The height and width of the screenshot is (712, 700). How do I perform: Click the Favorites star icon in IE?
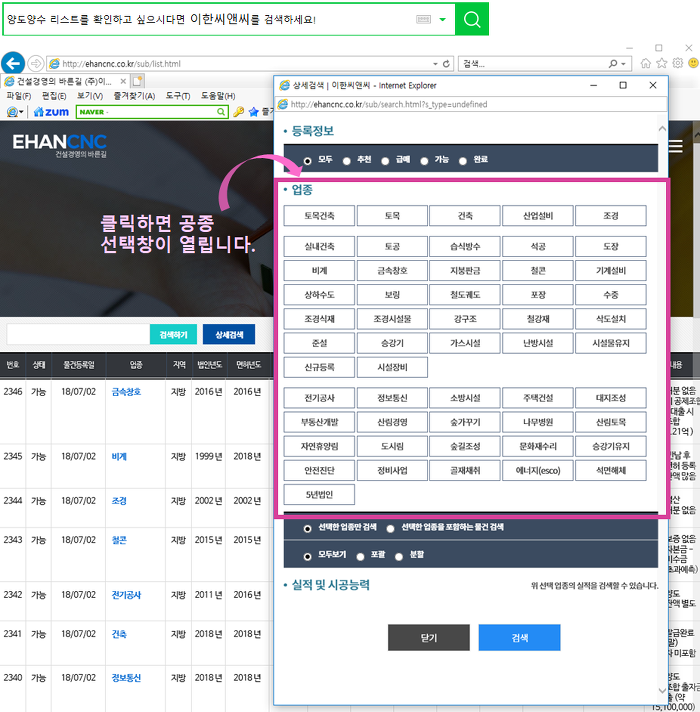click(662, 63)
